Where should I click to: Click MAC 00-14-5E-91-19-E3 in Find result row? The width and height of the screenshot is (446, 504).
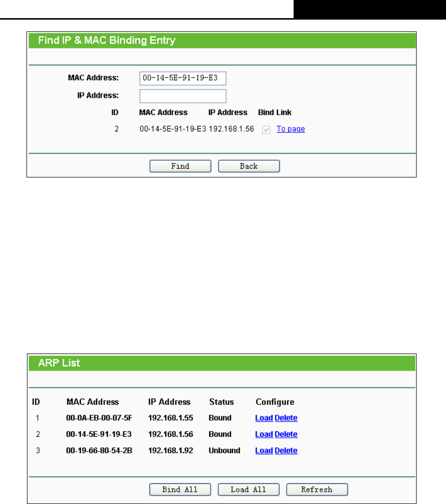point(173,129)
